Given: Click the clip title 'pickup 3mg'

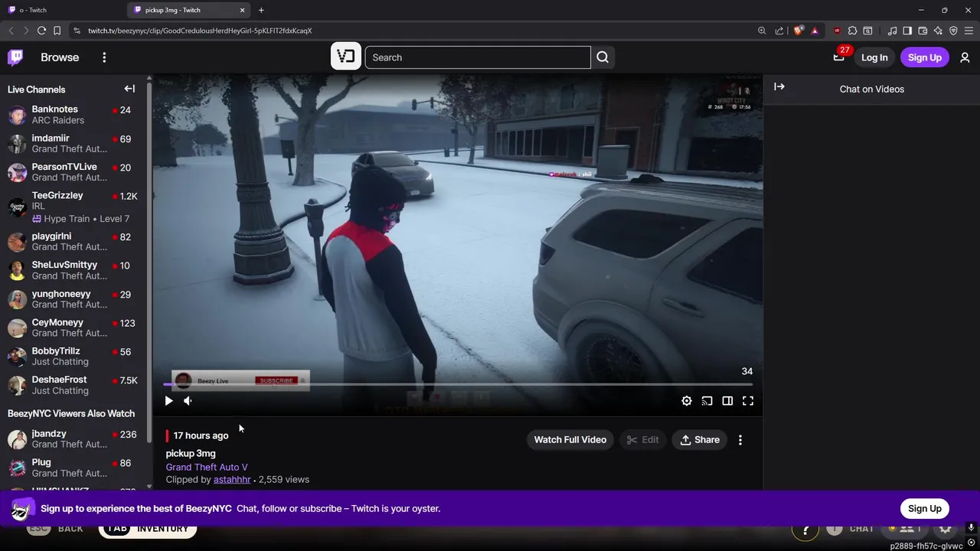Looking at the screenshot, I should coord(191,453).
